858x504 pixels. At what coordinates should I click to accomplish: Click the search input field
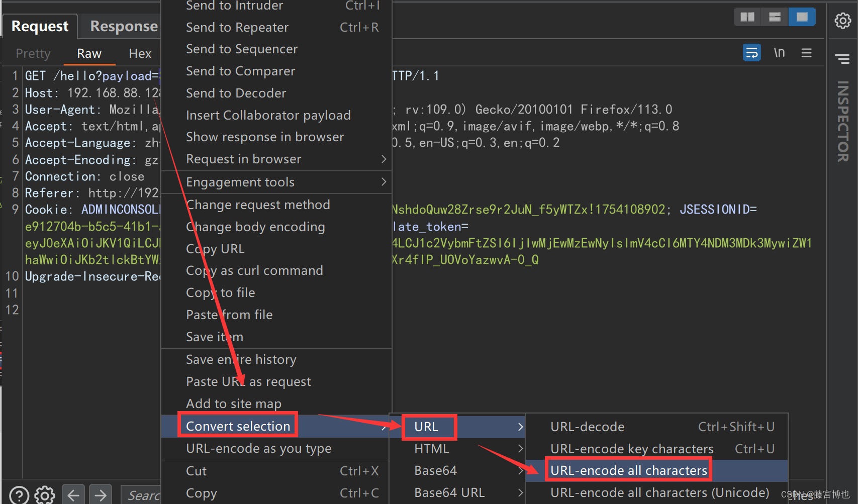(141, 495)
